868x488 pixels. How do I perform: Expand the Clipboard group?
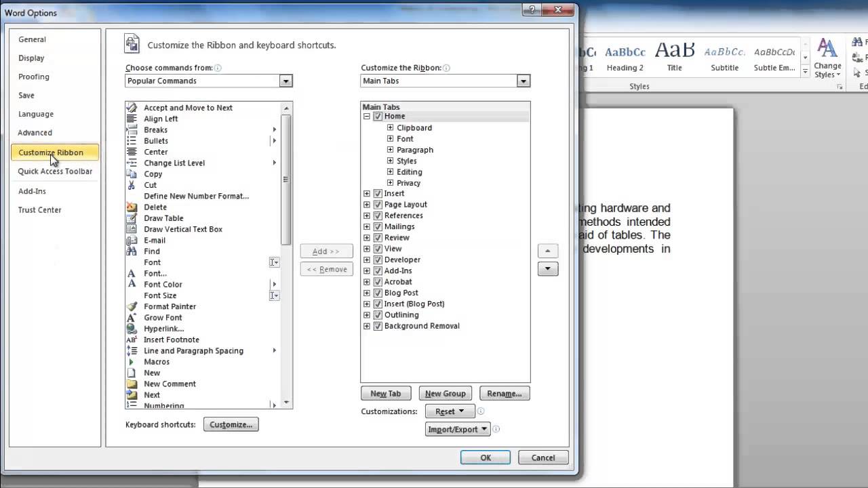(x=390, y=127)
